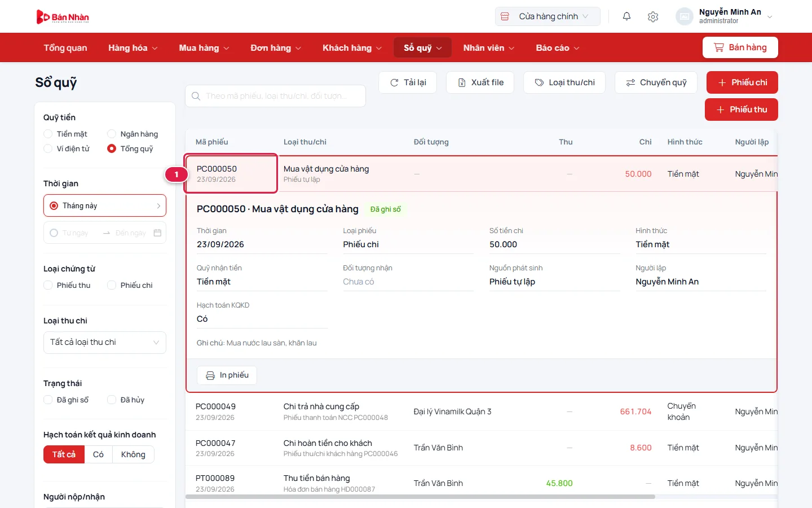Viewport: 812px width, 508px height.
Task: Go to Tổng quan page
Action: [x=65, y=48]
